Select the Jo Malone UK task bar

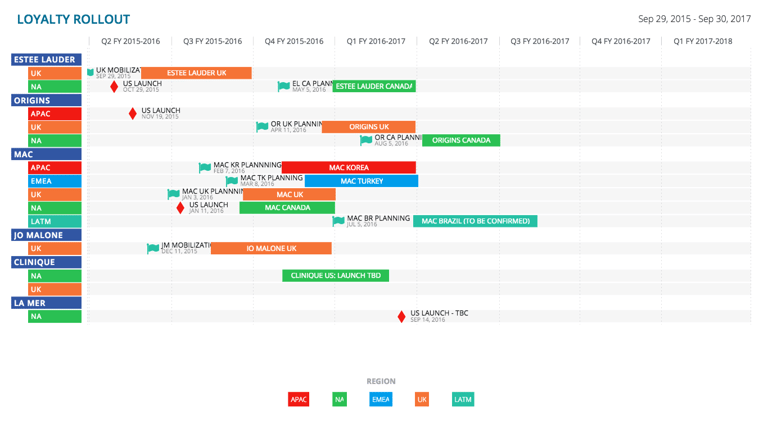pyautogui.click(x=271, y=248)
